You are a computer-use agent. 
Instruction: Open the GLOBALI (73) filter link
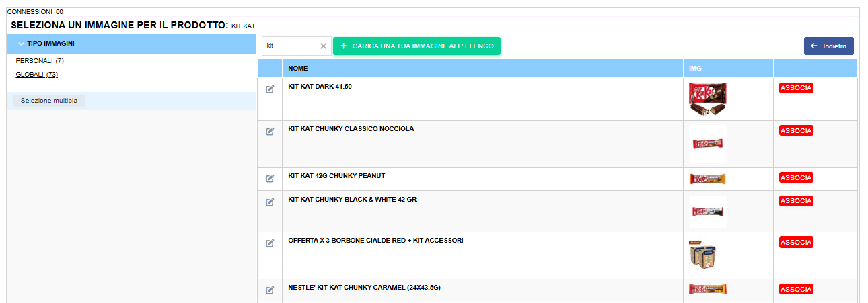click(37, 75)
